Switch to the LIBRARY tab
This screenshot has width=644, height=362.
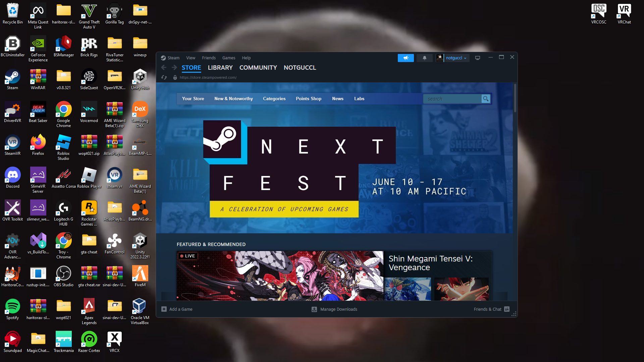click(x=220, y=68)
